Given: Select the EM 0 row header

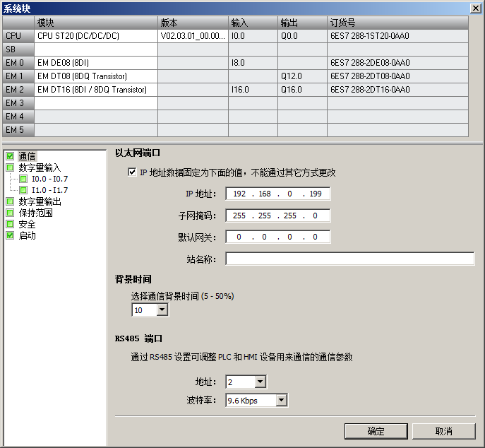Looking at the screenshot, I should point(18,63).
